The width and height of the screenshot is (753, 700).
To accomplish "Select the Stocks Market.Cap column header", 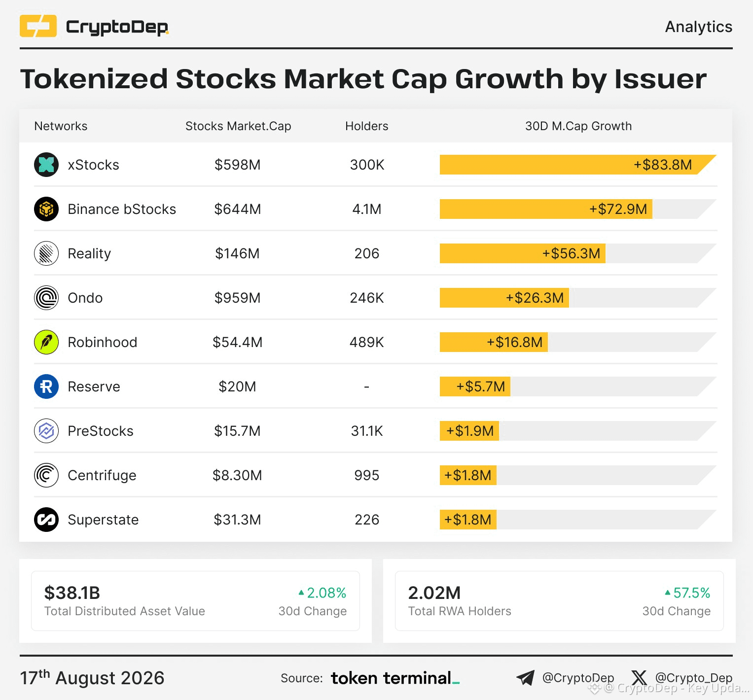I will 238,126.
